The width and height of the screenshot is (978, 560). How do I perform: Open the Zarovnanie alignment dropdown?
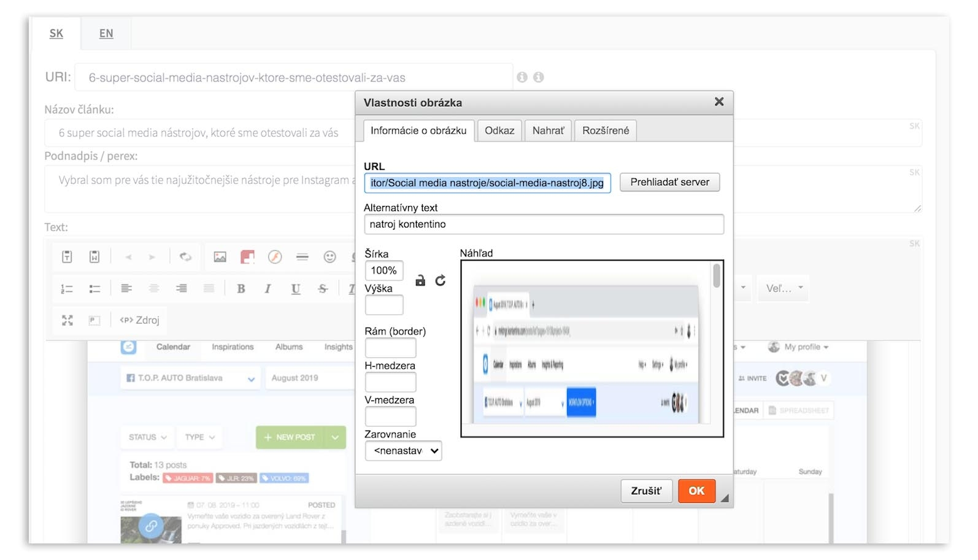point(403,451)
